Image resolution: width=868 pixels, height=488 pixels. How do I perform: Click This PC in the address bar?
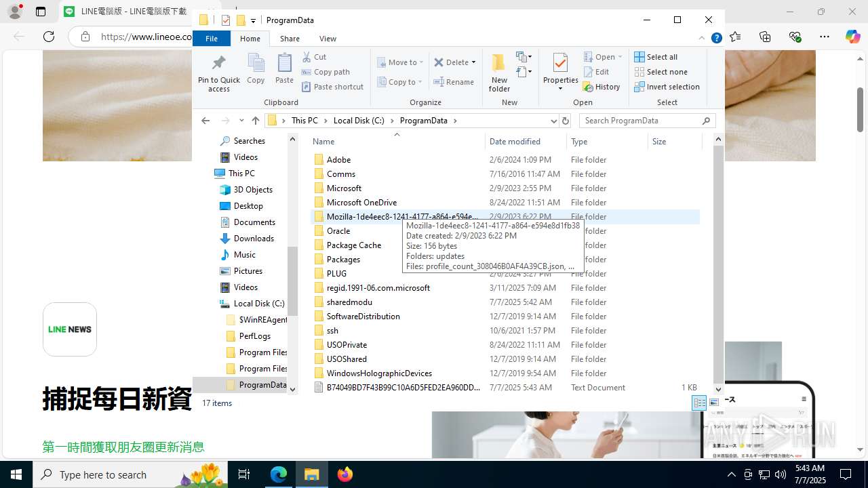[304, 121]
